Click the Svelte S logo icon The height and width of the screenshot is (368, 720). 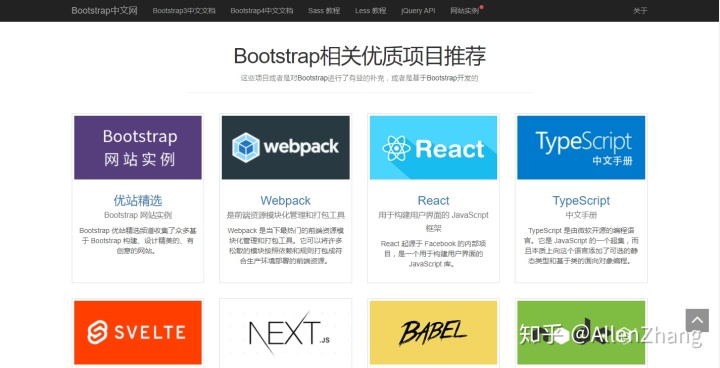click(x=97, y=332)
